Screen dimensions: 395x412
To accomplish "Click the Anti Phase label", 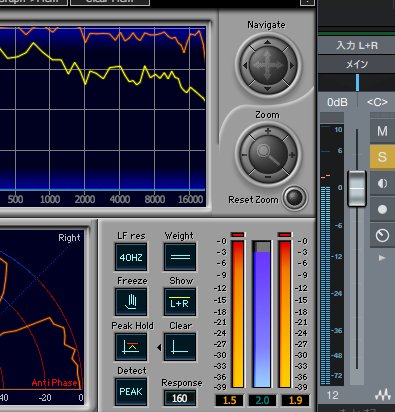I will click(x=54, y=383).
